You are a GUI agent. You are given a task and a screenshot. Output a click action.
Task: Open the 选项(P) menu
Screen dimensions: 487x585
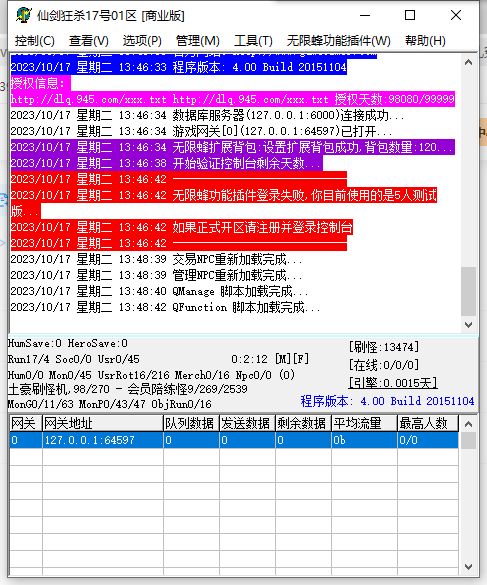(x=142, y=40)
